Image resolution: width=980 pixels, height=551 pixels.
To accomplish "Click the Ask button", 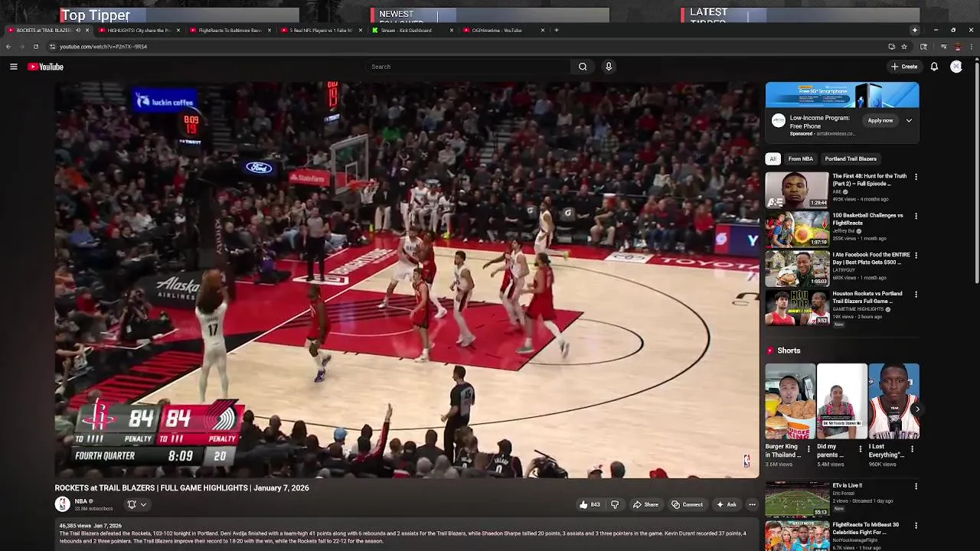I will tap(726, 504).
